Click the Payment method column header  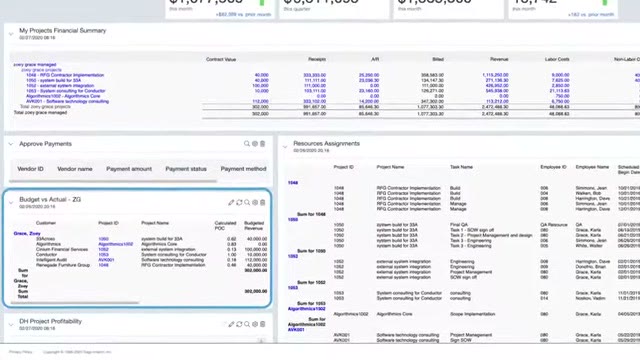[243, 169]
